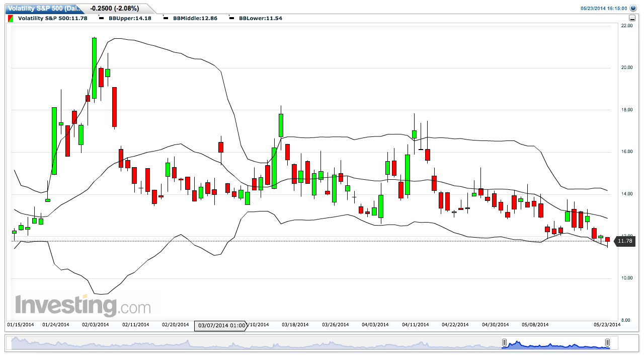The width and height of the screenshot is (644, 356).
Task: Click the Investing.com watermark logo
Action: 83,306
